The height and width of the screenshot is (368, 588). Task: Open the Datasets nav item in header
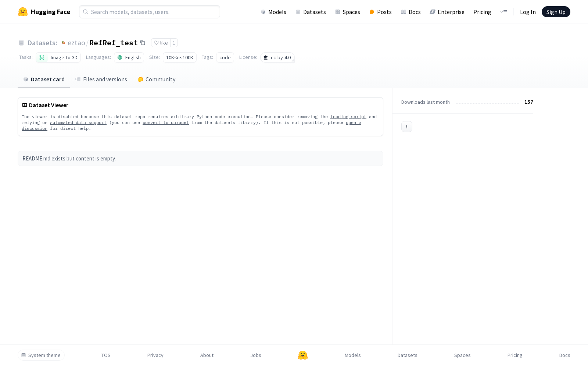point(311,12)
